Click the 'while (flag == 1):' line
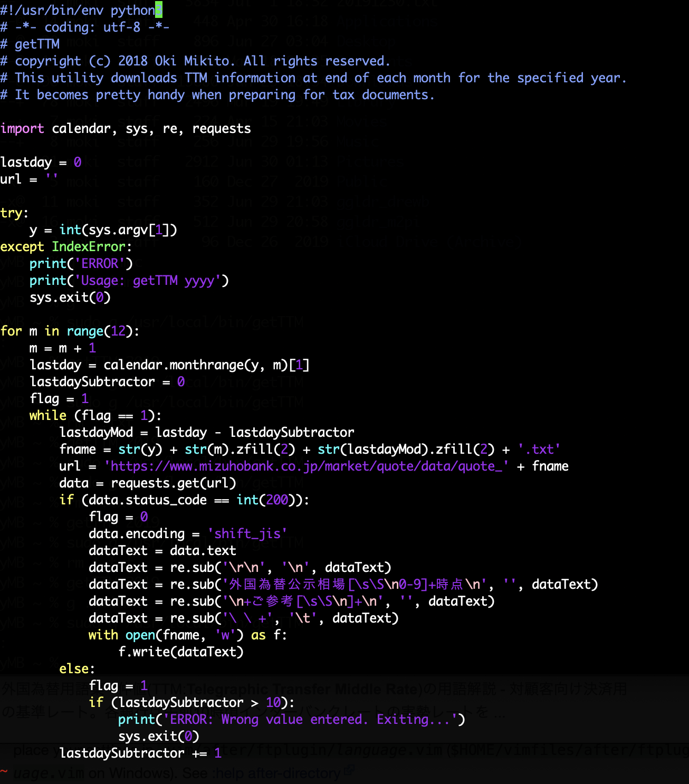Image resolution: width=689 pixels, height=784 pixels. coord(95,416)
